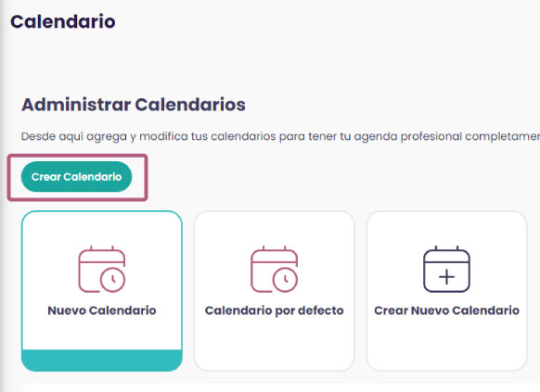Click the teal bar under Nuevo Calendario card
540x392 pixels.
[x=102, y=360]
